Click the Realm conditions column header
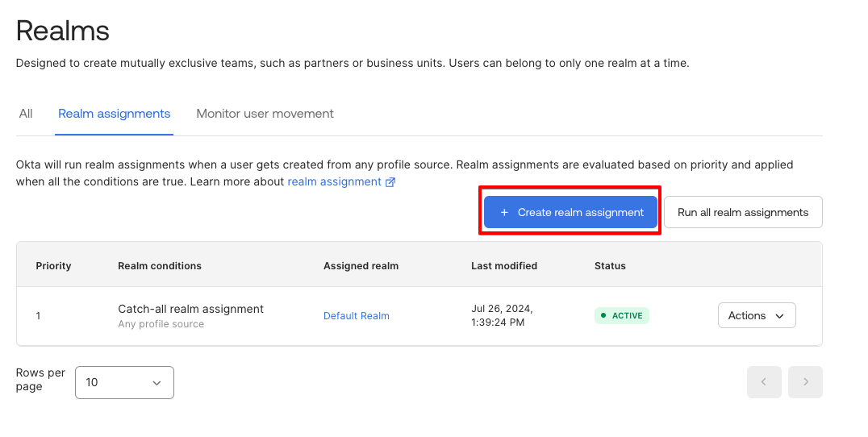Image resolution: width=868 pixels, height=437 pixels. [x=160, y=265]
